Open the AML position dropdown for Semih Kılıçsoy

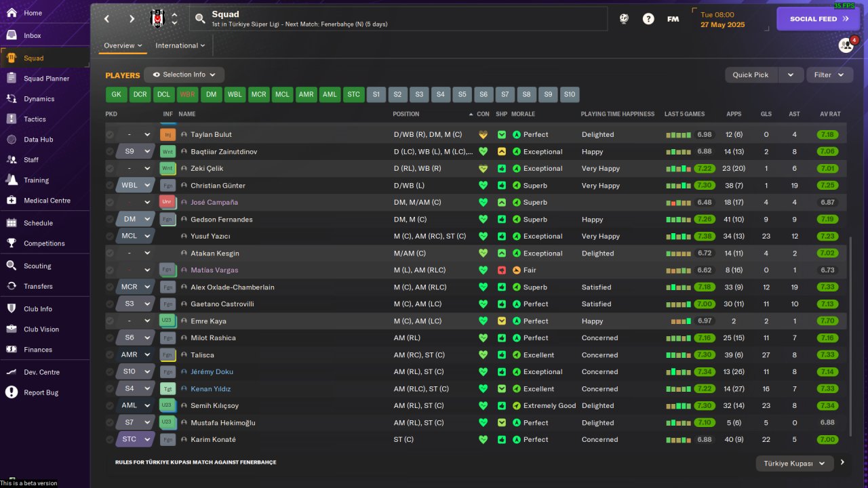[136, 405]
